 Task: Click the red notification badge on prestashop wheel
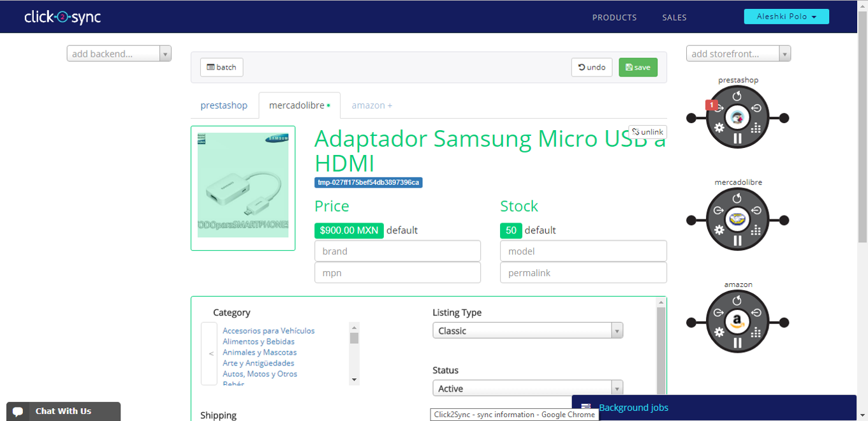tap(711, 105)
